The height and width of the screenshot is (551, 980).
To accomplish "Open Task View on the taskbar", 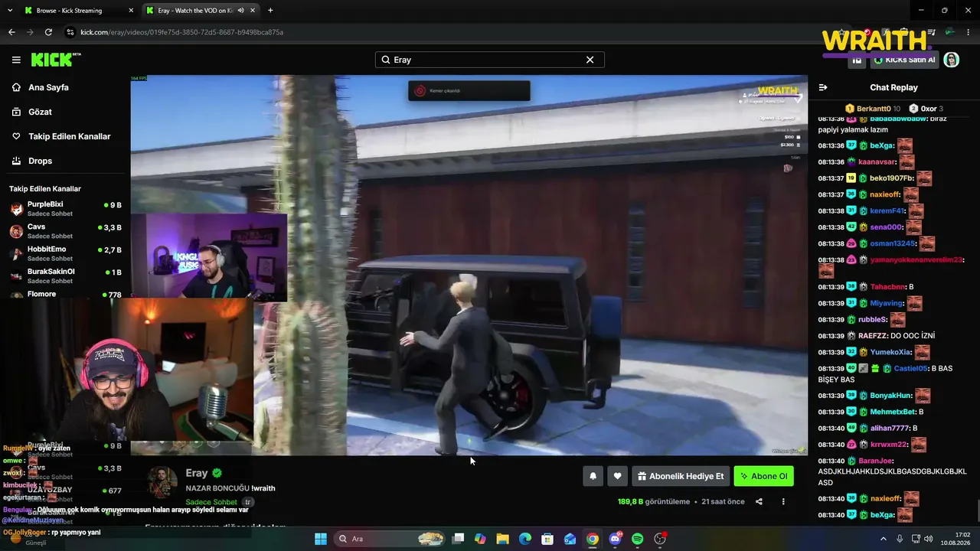I will [x=458, y=539].
